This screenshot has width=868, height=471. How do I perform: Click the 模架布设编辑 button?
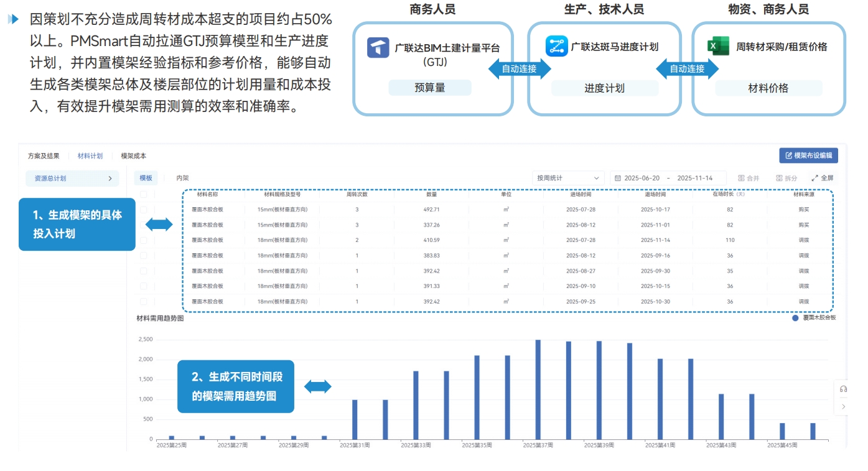coord(808,156)
